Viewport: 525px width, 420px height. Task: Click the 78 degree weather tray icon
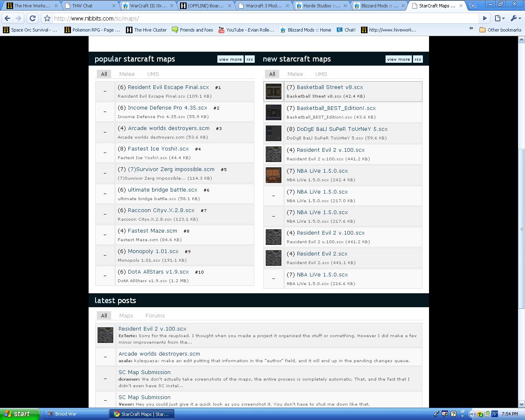coord(494,414)
